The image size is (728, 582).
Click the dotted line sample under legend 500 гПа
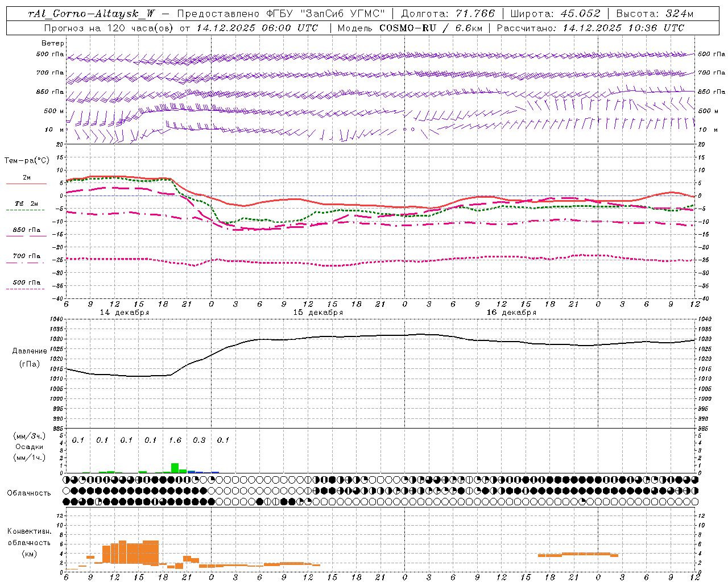pos(25,289)
